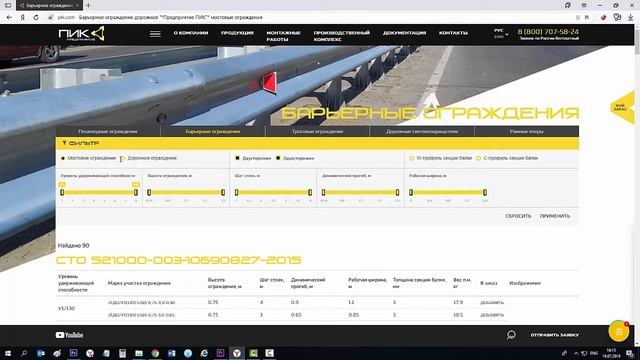Close the current browser tab
The height and width of the screenshot is (360, 640).
coord(77,5)
